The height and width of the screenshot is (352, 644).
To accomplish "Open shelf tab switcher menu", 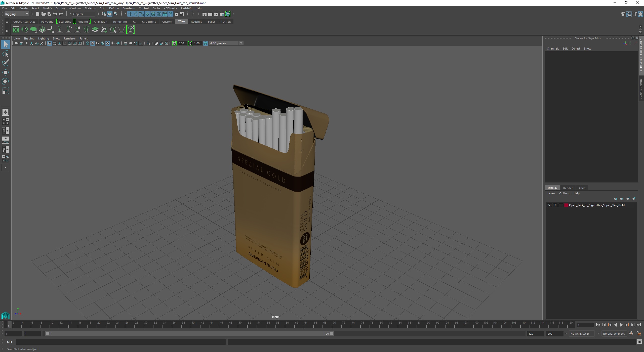I will [7, 22].
